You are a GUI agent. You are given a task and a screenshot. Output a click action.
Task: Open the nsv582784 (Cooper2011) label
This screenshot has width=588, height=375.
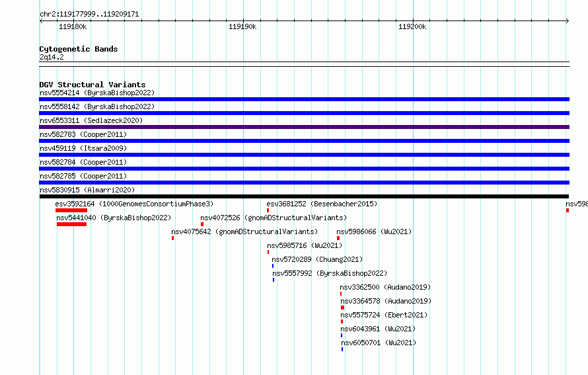[x=83, y=162]
